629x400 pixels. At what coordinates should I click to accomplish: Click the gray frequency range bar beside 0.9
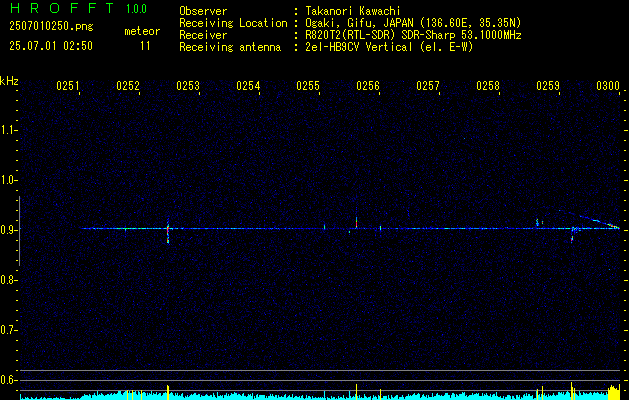point(19,231)
